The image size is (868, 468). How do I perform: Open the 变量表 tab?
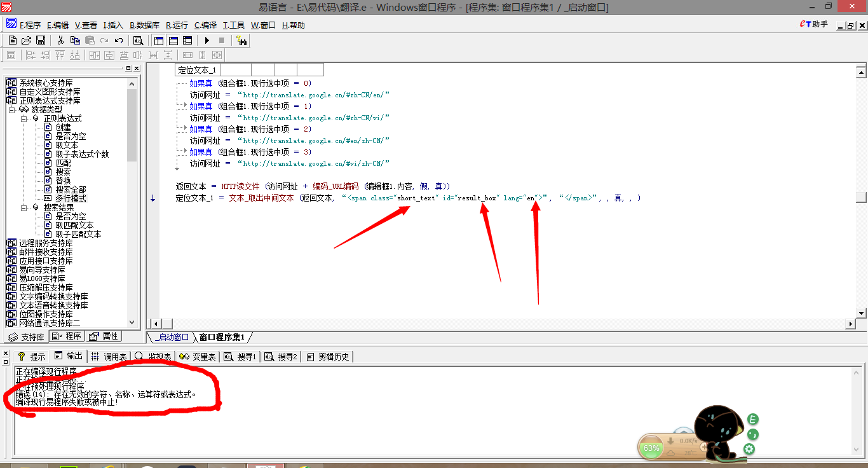(x=198, y=357)
